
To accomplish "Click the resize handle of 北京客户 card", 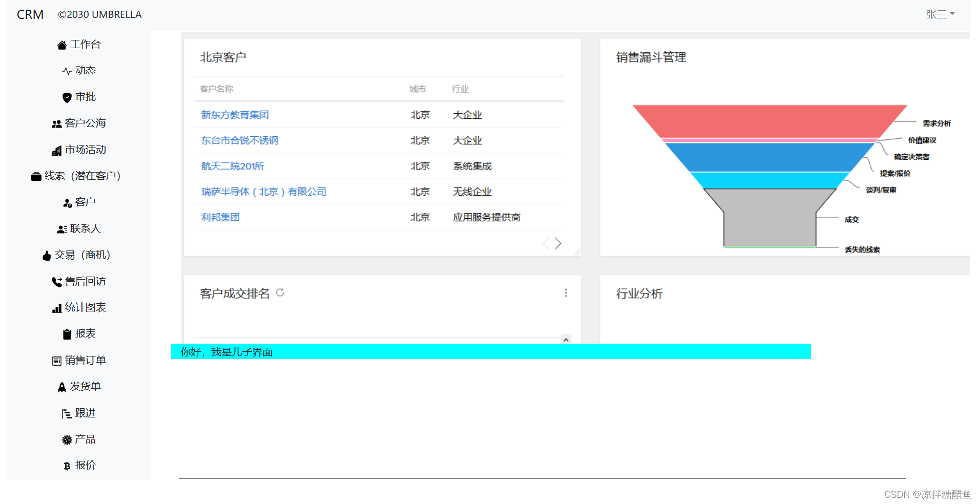I will [x=577, y=251].
